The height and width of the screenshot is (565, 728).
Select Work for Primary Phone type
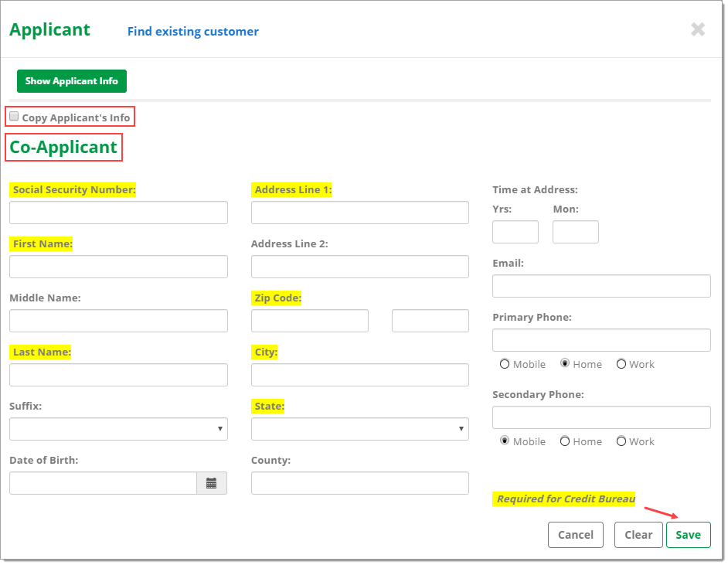point(621,364)
